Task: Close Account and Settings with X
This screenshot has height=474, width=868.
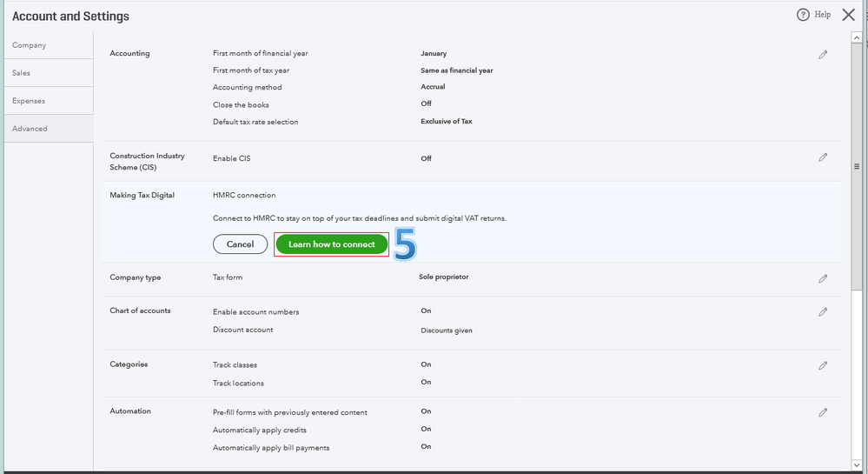Action: click(x=849, y=15)
